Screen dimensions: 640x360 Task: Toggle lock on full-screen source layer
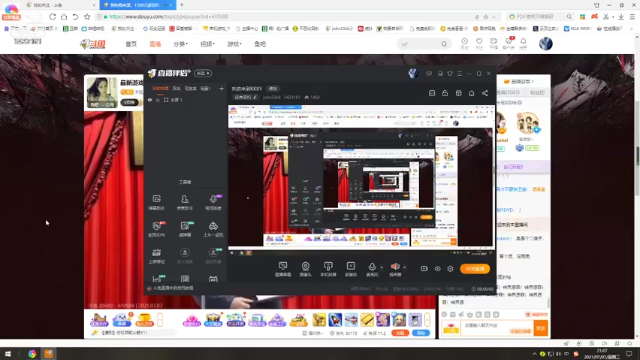pyautogui.click(x=158, y=100)
